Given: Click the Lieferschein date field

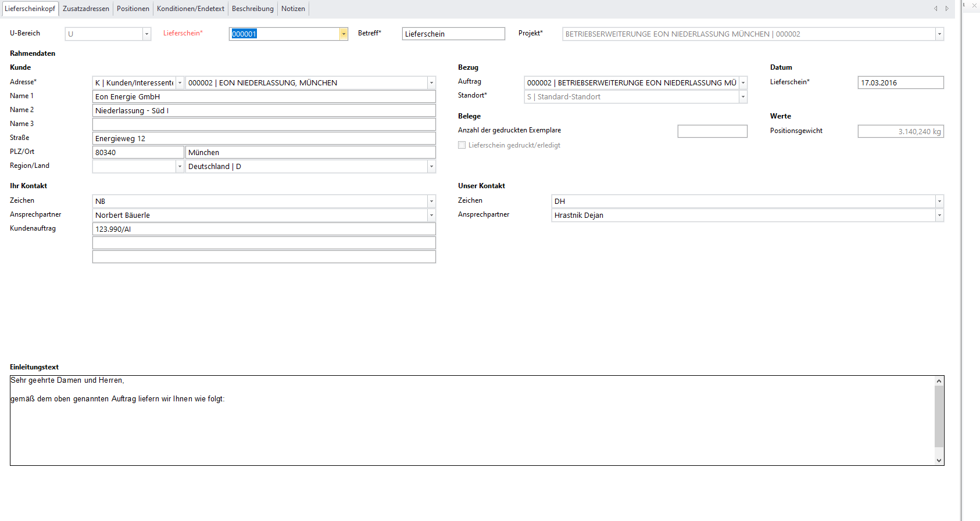Looking at the screenshot, I should [900, 83].
